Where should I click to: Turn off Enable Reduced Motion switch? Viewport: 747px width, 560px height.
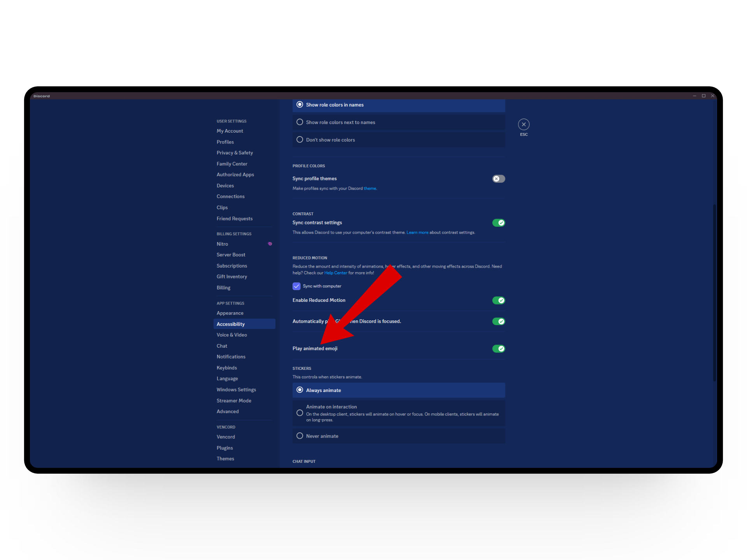coord(498,300)
